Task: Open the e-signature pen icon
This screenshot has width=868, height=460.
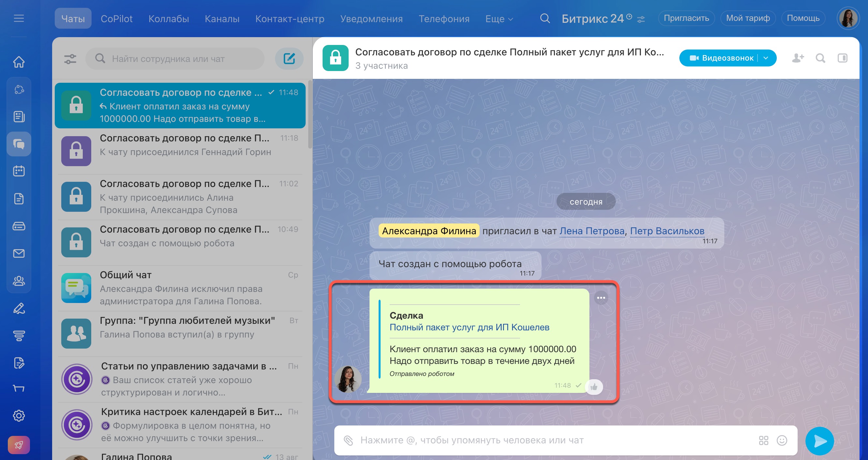Action: point(19,309)
